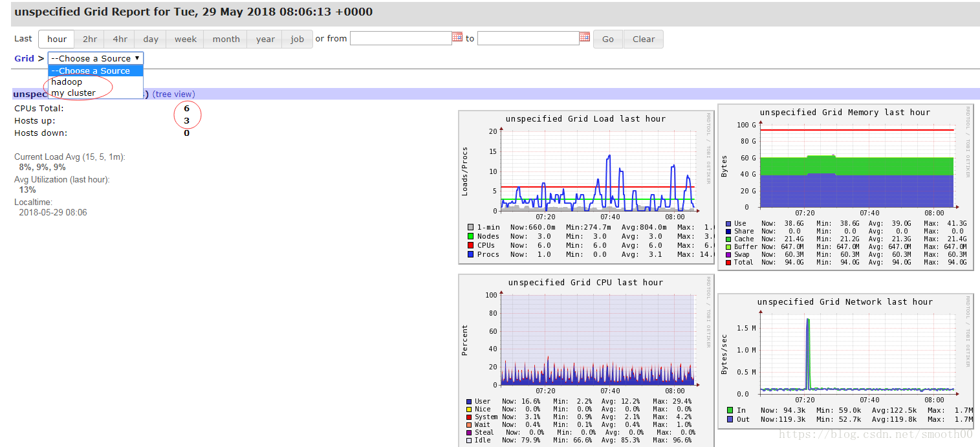Screen dimensions: 980x447
Task: Open the calendar icon for the from date
Action: click(x=457, y=37)
